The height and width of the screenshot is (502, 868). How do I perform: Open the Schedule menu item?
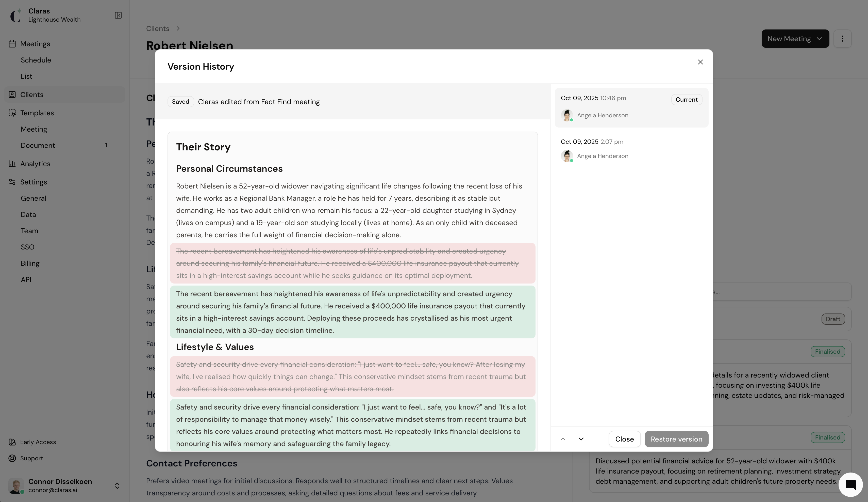click(36, 60)
